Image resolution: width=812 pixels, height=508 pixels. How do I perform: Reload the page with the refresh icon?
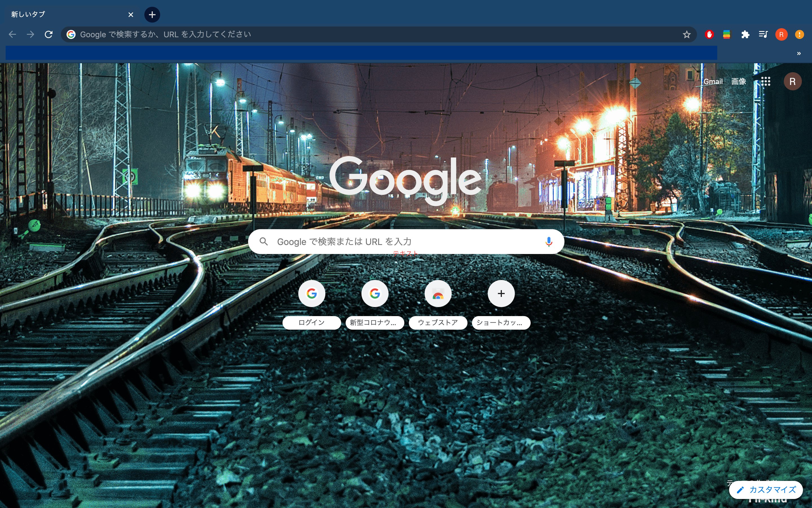pos(49,34)
